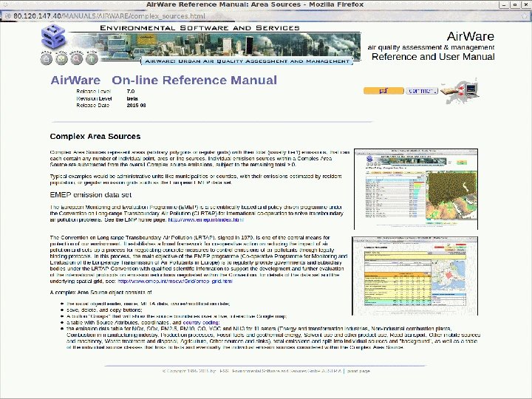Click the Europe map manual icon
The image size is (532, 399).
click(x=460, y=91)
